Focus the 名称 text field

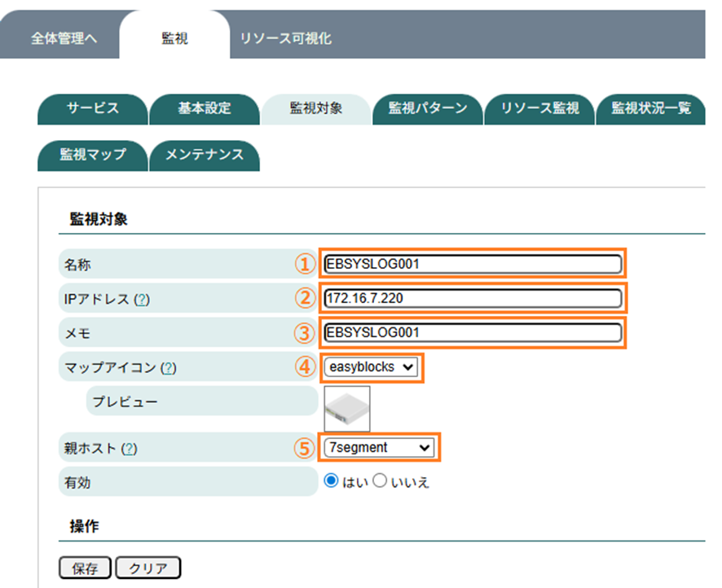pos(473,264)
